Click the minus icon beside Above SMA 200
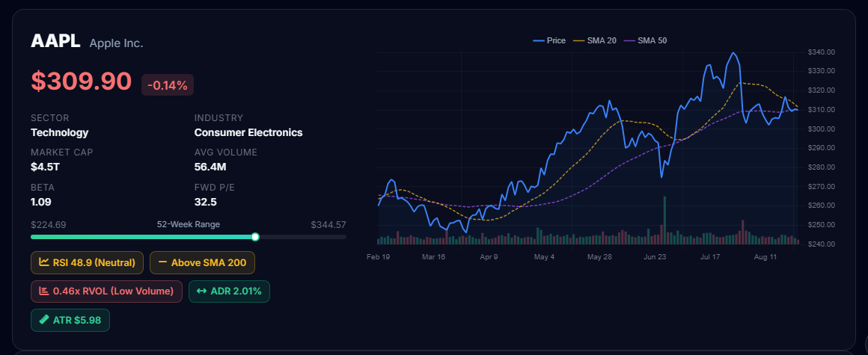This screenshot has height=355, width=868. (x=162, y=262)
